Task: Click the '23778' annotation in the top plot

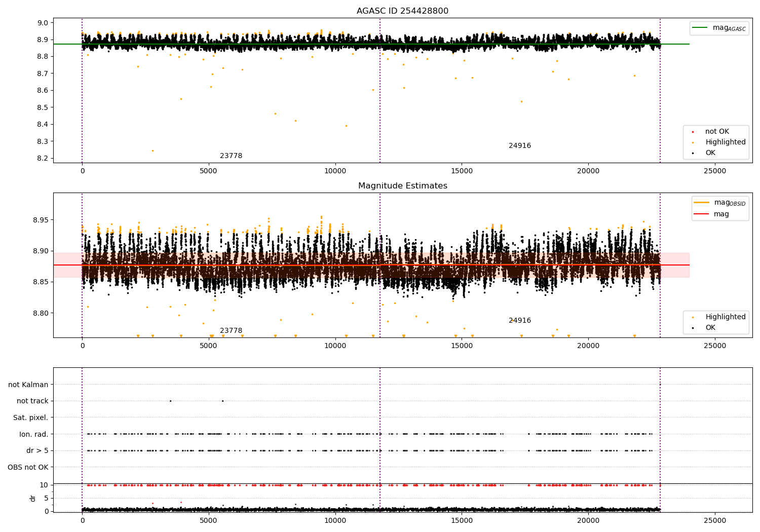Action: coord(231,156)
